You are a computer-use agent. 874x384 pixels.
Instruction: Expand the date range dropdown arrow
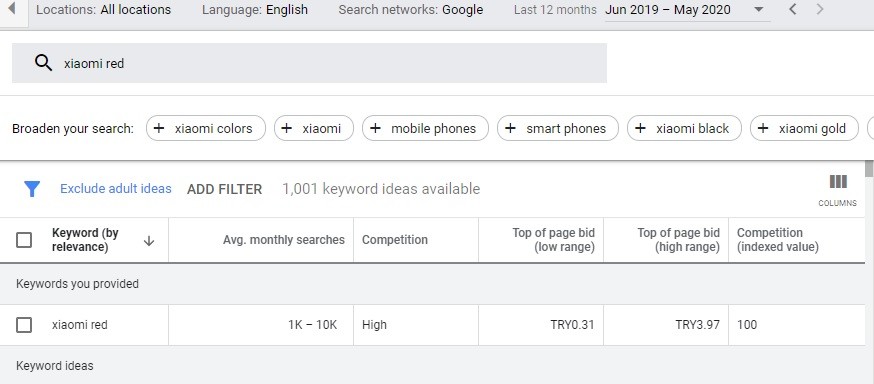point(758,9)
